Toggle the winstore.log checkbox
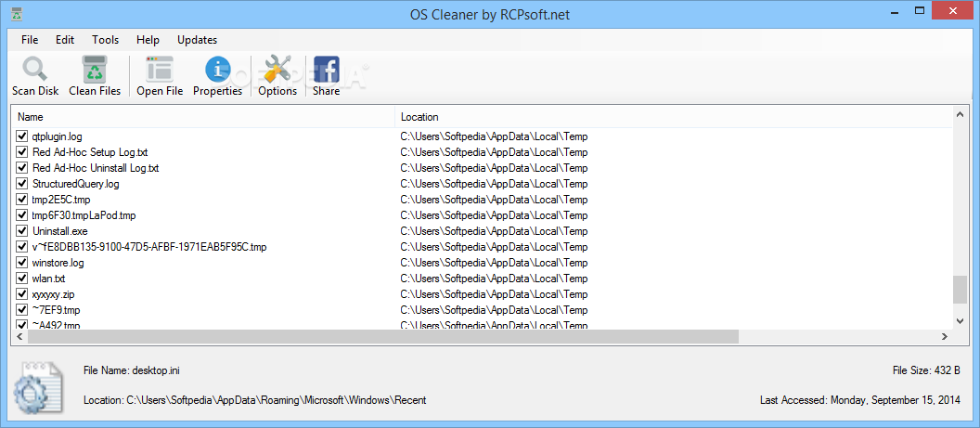This screenshot has height=428, width=980. pos(22,263)
